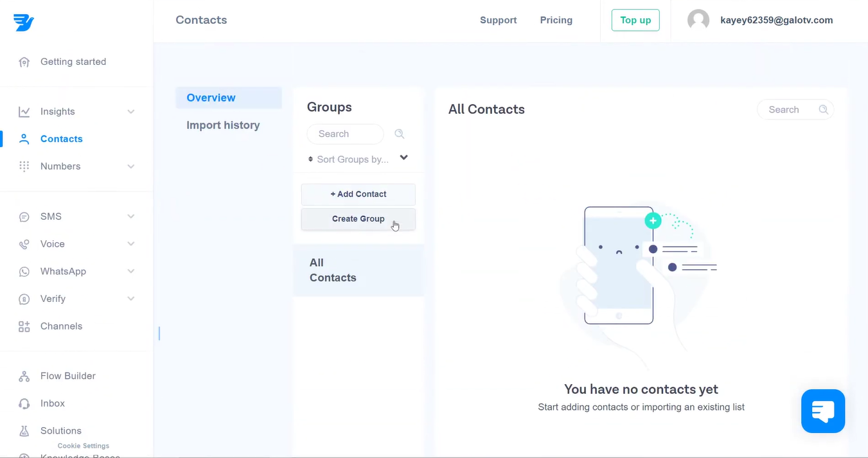Click the Groups search input field
868x458 pixels.
346,134
